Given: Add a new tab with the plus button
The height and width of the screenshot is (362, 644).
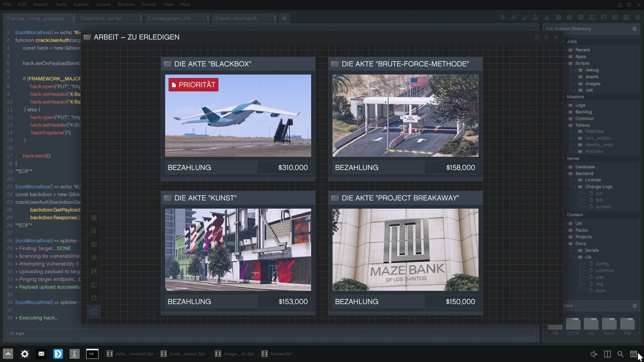Looking at the screenshot, I should (x=284, y=18).
